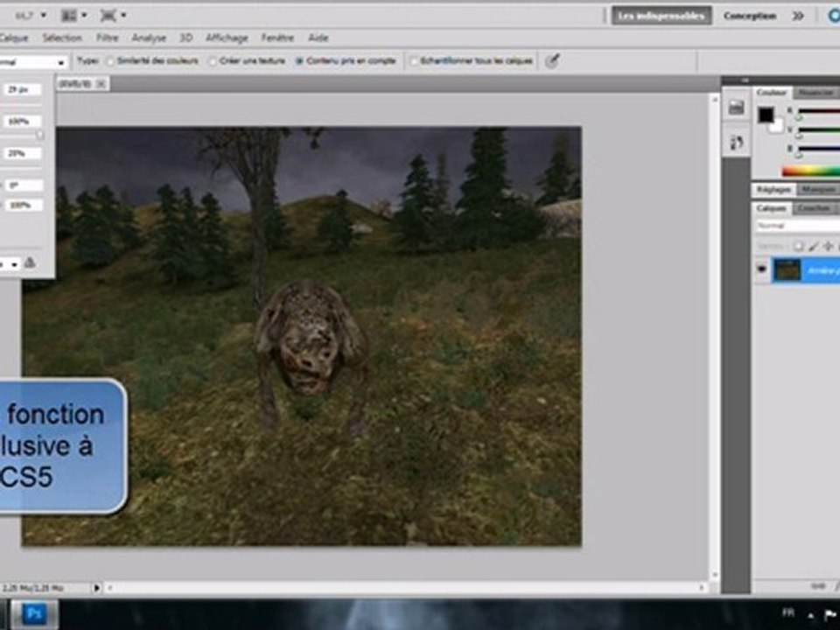Screen dimensions: 840x630
Task: Click horizontal scrollbar right arrow
Action: point(701,588)
